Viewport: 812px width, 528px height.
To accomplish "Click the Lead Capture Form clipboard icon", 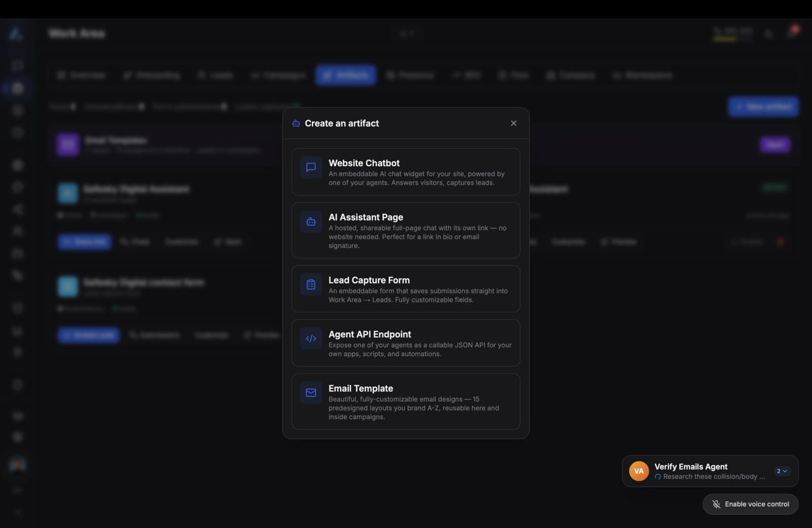I will click(311, 285).
